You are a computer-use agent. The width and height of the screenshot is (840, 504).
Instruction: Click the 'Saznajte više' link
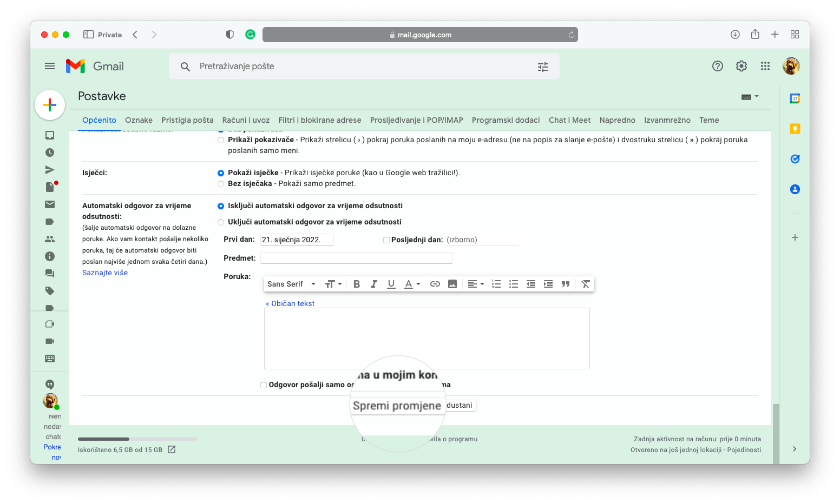(105, 273)
